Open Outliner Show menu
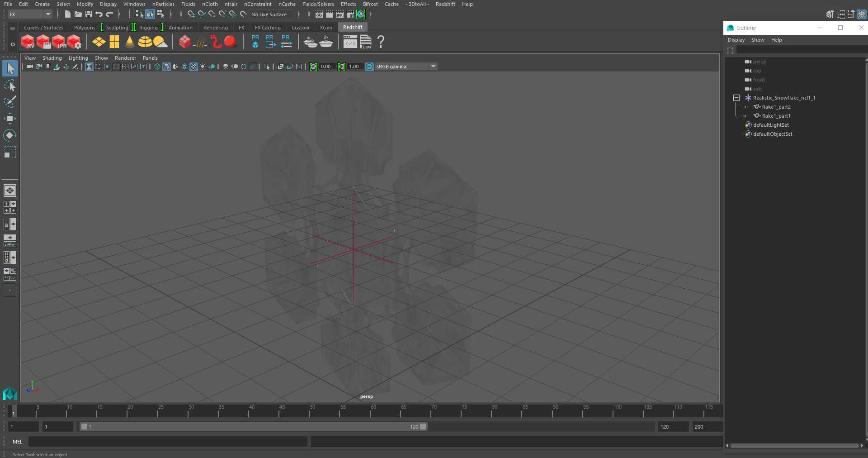This screenshot has width=868, height=458. tap(758, 40)
